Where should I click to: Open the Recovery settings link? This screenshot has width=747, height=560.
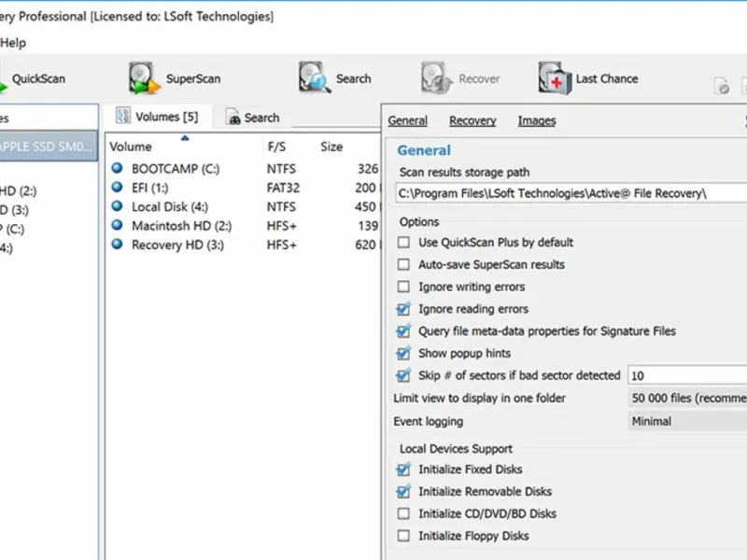[x=472, y=121]
